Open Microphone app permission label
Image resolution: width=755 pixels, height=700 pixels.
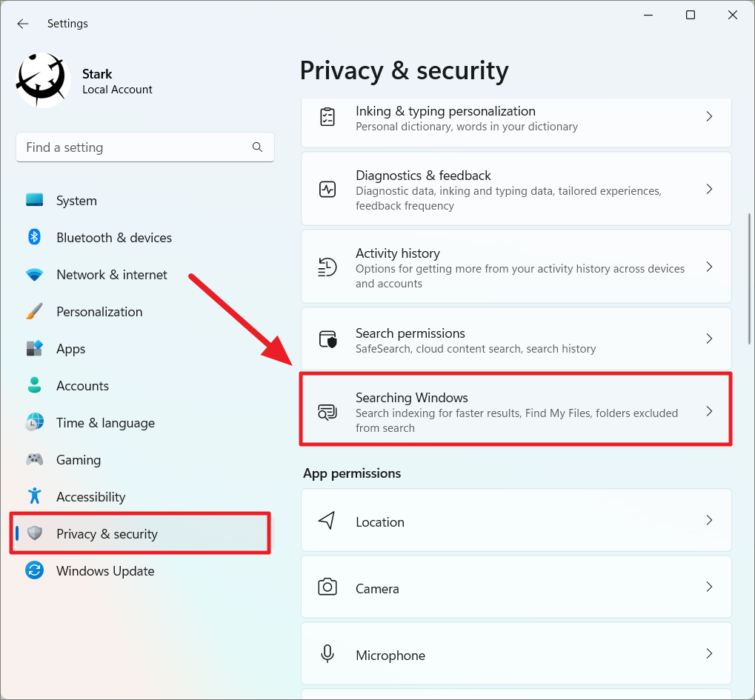390,656
